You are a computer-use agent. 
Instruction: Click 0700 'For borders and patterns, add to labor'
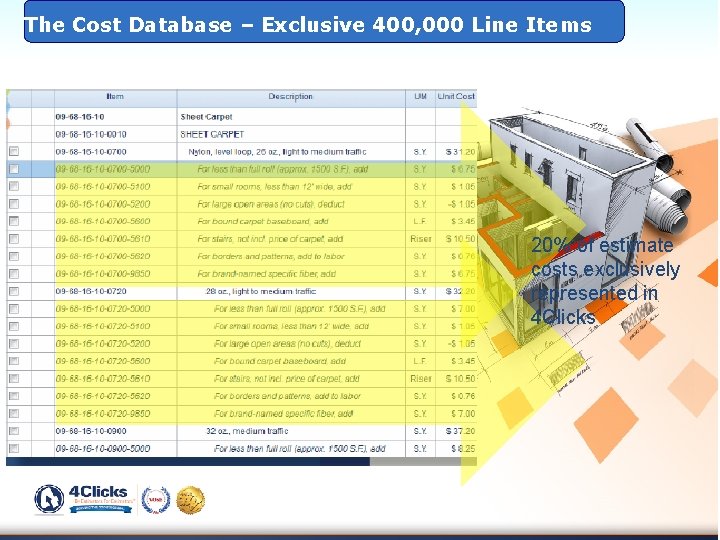tap(271, 256)
